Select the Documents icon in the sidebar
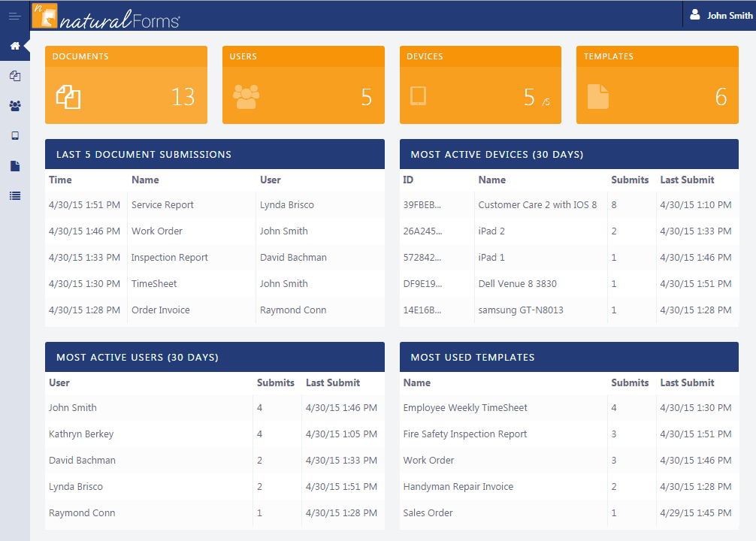The height and width of the screenshot is (541, 756). pos(14,76)
